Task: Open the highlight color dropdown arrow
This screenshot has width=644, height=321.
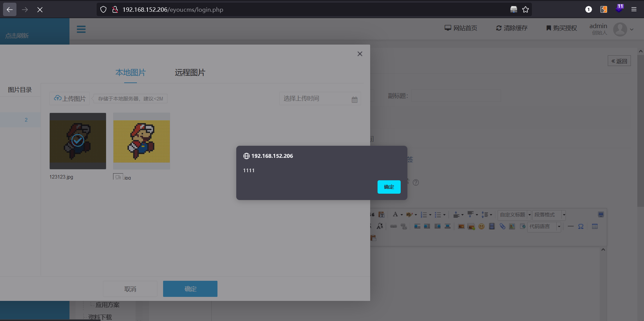Action: click(x=416, y=215)
